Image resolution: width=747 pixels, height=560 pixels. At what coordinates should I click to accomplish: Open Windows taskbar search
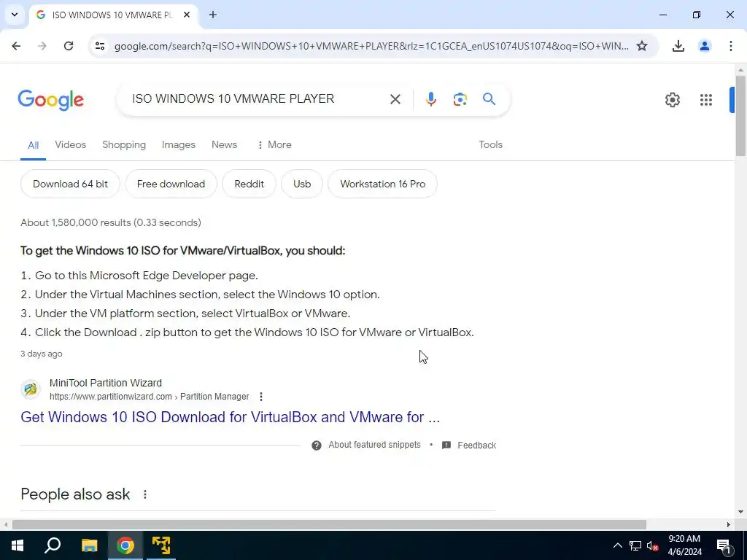[x=53, y=545]
